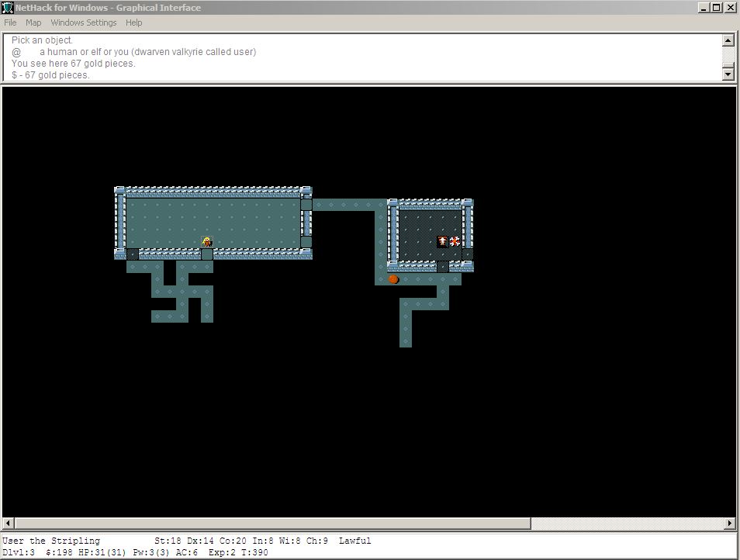Click the red-and-white humanoid monster in the dark room
Viewport: 740px width, 560px height.
[x=442, y=241]
